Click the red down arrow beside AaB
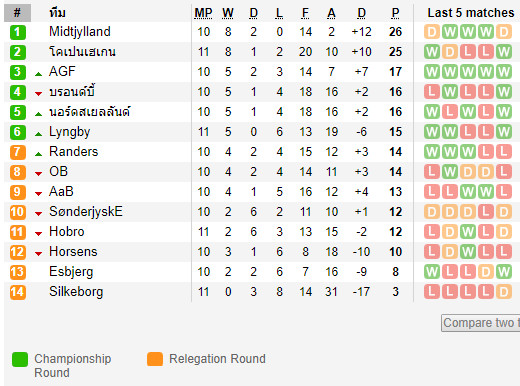The image size is (520, 386). pyautogui.click(x=39, y=194)
